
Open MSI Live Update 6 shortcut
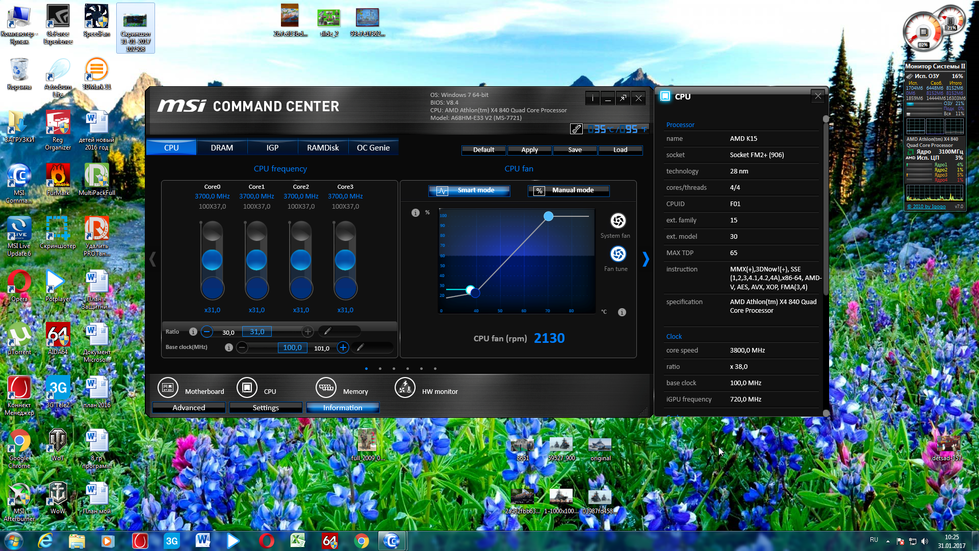(x=19, y=236)
